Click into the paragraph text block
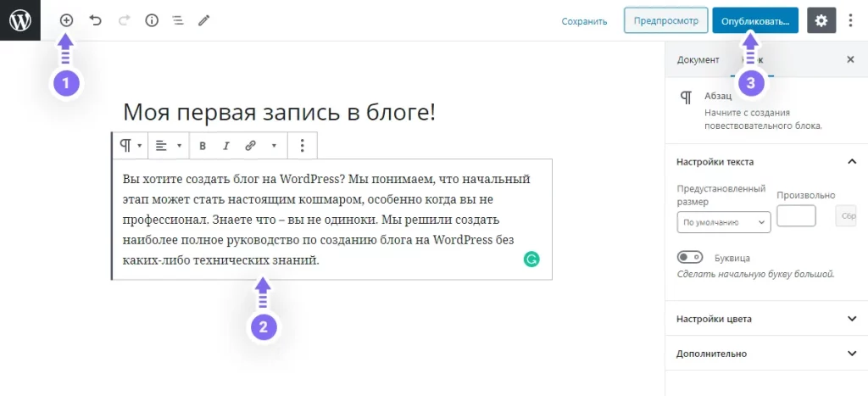 click(x=332, y=220)
